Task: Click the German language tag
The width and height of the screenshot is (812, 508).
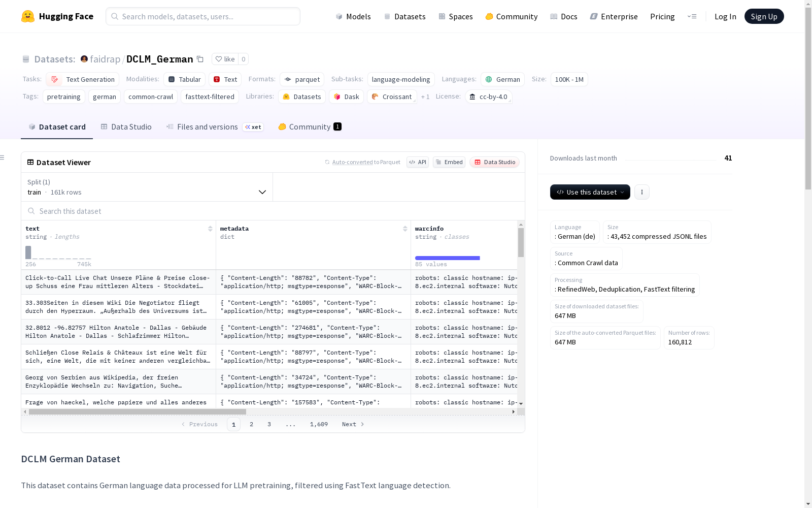Action: (x=503, y=79)
